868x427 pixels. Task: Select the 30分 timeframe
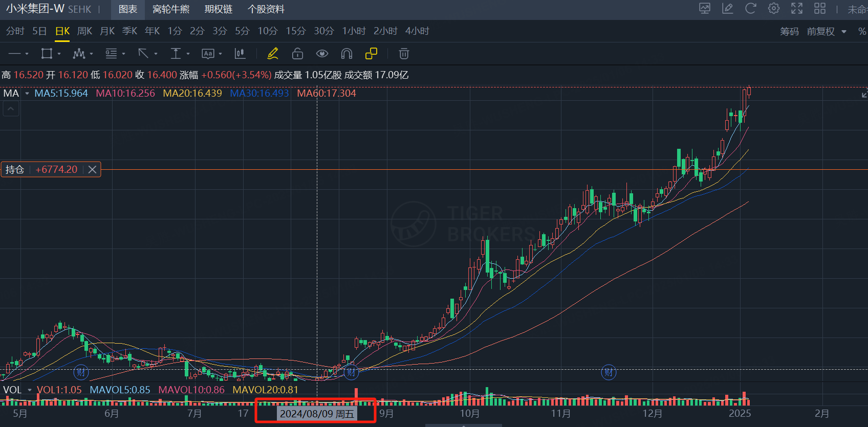pos(323,31)
